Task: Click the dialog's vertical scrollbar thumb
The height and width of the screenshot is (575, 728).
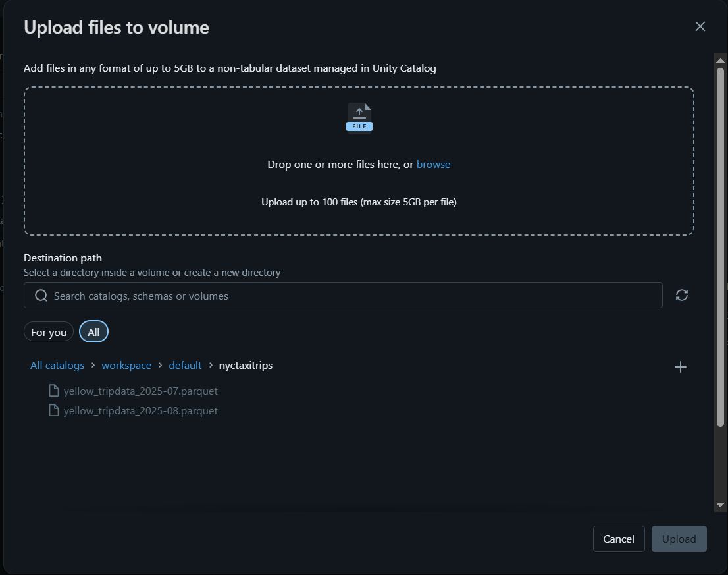Action: [x=720, y=247]
